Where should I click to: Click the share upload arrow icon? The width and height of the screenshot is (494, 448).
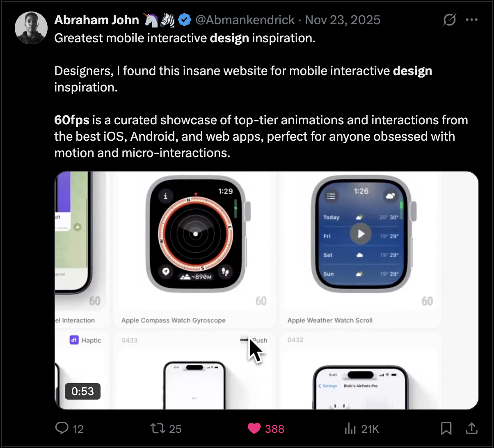pyautogui.click(x=472, y=429)
